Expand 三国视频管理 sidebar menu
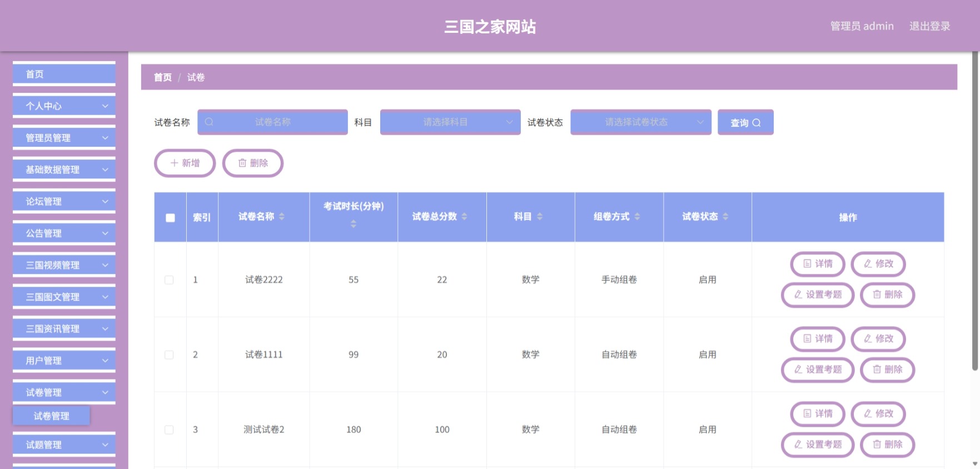This screenshot has height=469, width=980. [x=64, y=265]
